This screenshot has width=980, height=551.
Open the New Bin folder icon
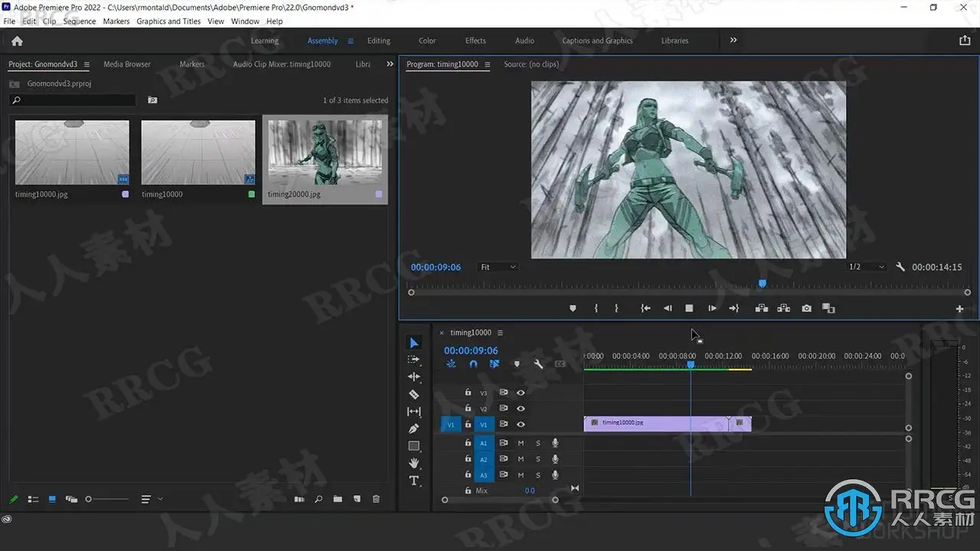338,499
